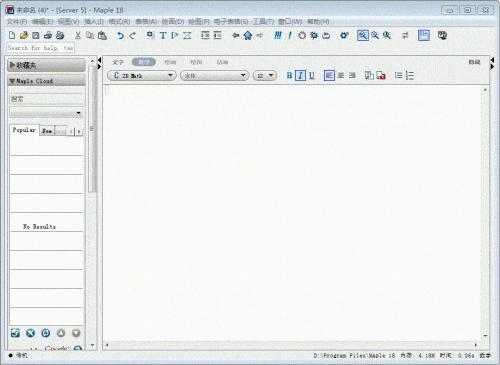Viewport: 500px width, 365px height.
Task: Toggle bulleted list formatting
Action: (x=398, y=76)
